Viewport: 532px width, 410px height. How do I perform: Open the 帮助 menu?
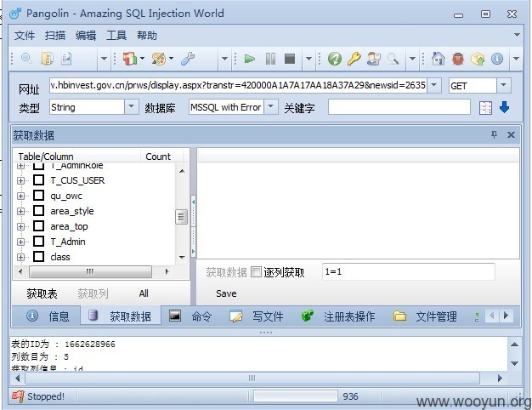(146, 36)
